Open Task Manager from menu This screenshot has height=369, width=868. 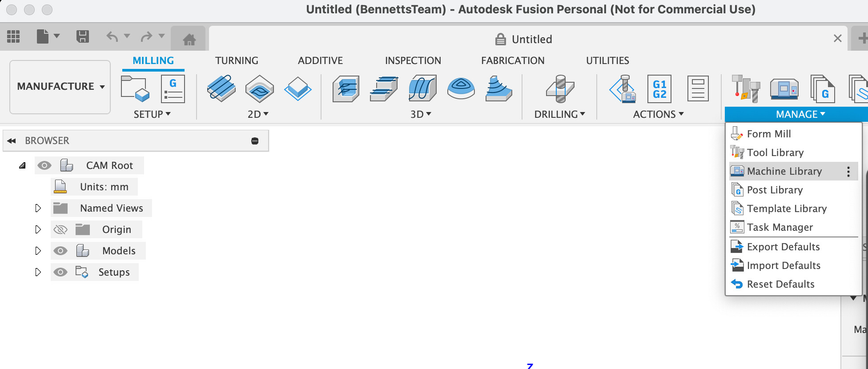point(793,227)
